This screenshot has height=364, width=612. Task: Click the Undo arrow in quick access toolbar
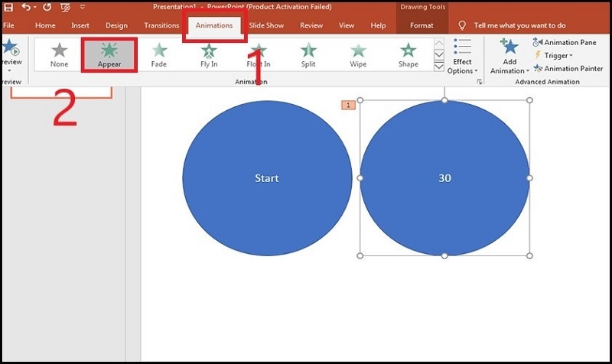pos(28,7)
